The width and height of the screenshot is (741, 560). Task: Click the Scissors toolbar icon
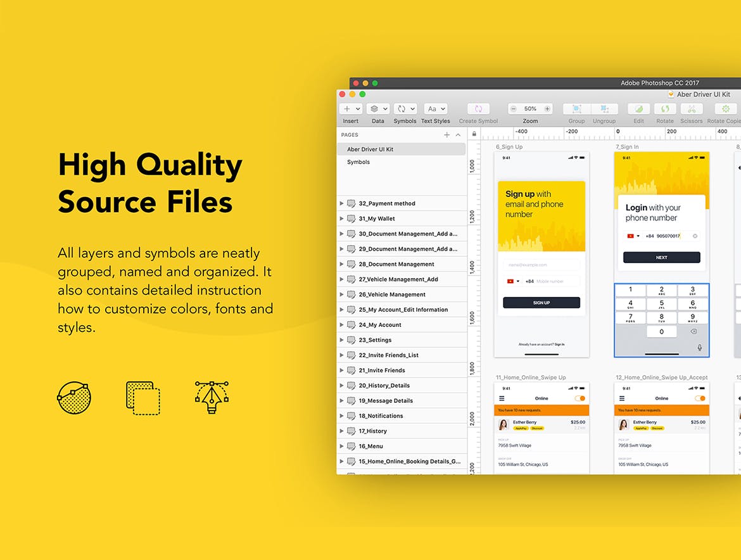691,108
